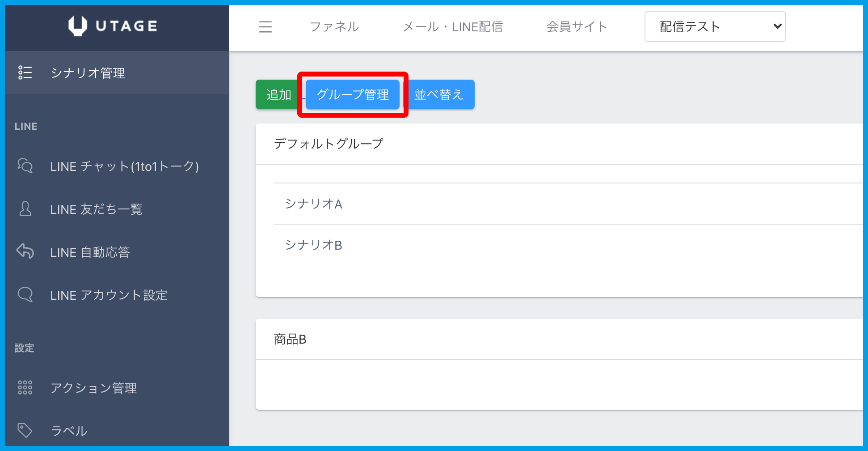Image resolution: width=868 pixels, height=451 pixels.
Task: Toggle the hamburger menu sidebar
Action: coord(265,27)
